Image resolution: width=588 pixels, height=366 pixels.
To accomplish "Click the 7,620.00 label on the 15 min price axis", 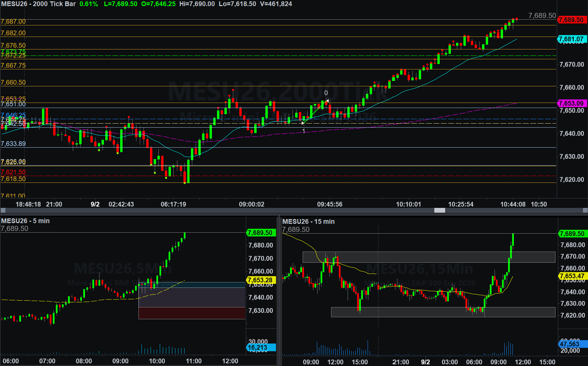I will (x=573, y=316).
